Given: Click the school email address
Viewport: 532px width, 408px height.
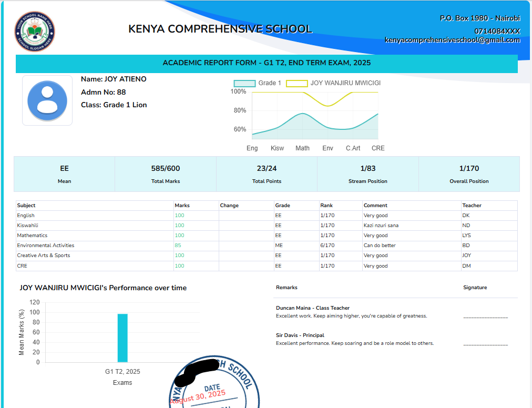Looking at the screenshot, I should [x=452, y=40].
